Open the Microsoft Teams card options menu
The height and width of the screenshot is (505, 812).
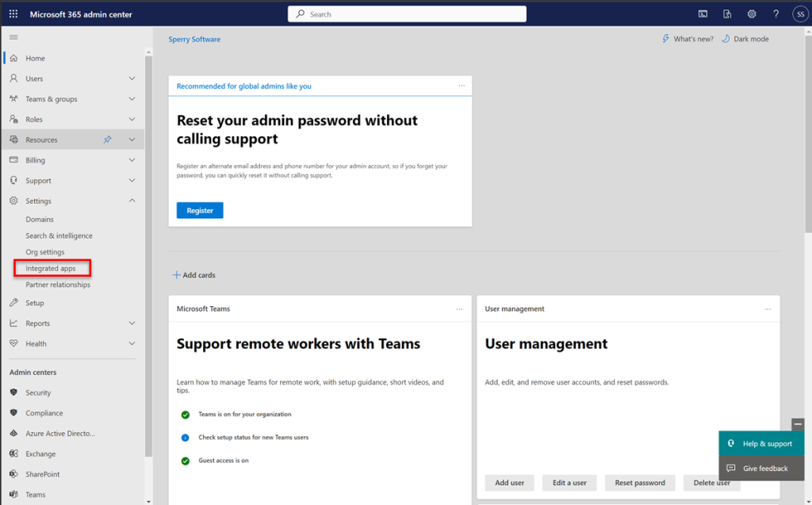pos(459,308)
